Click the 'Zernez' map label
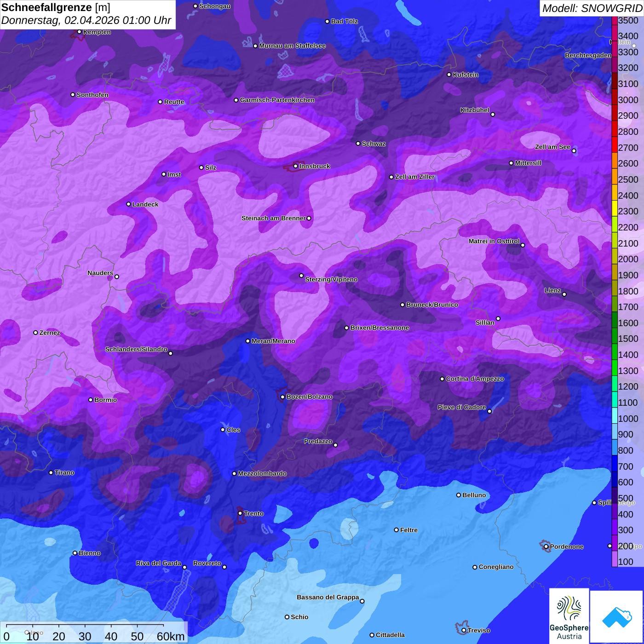This screenshot has width=644, height=644. click(x=50, y=333)
